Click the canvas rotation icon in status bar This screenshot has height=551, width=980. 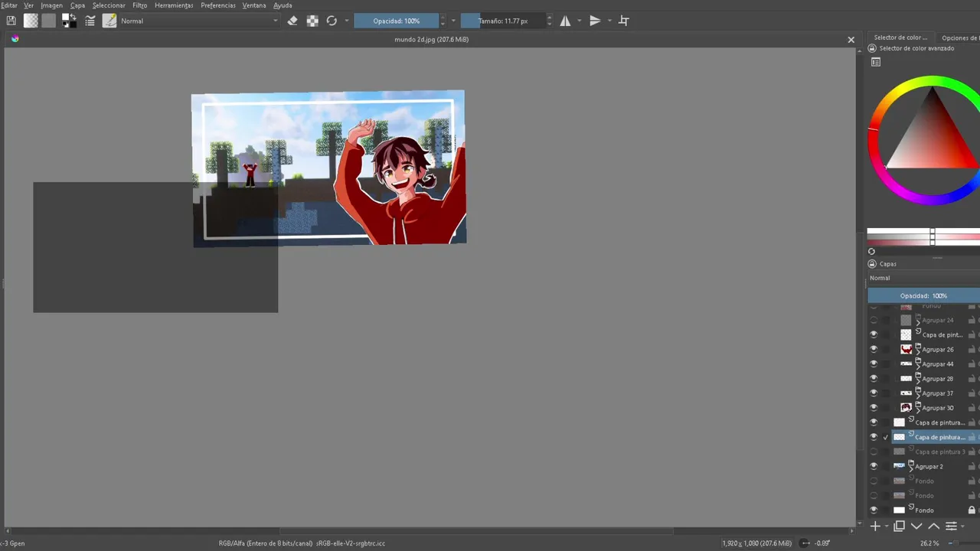point(805,543)
